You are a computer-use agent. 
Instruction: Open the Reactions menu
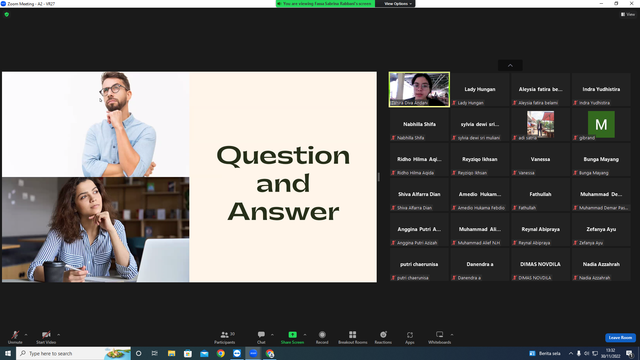coord(383,337)
